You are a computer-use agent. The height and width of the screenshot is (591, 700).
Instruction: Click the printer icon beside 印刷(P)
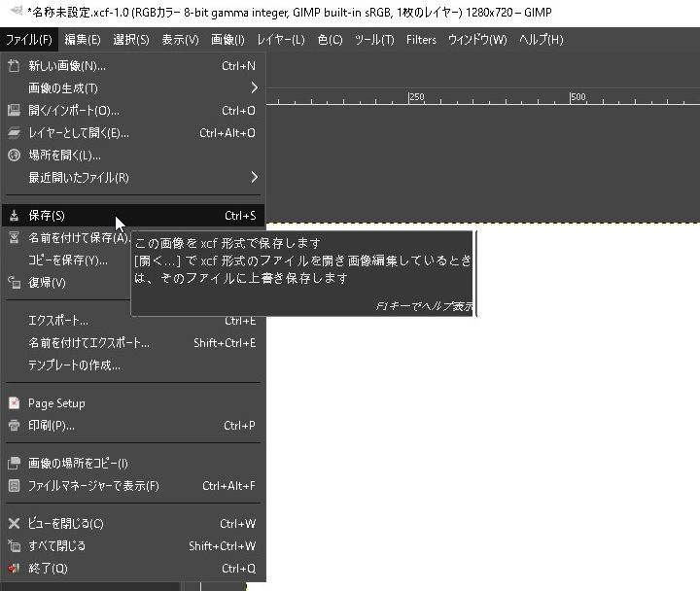[14, 426]
